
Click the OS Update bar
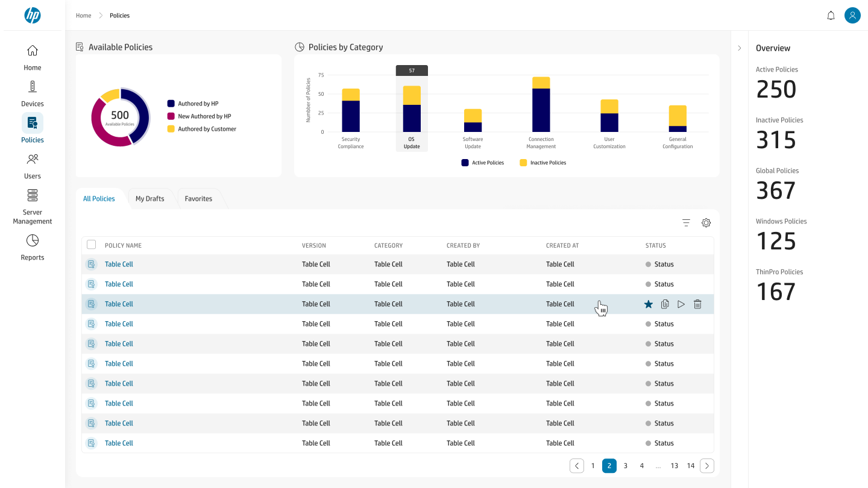click(x=412, y=109)
